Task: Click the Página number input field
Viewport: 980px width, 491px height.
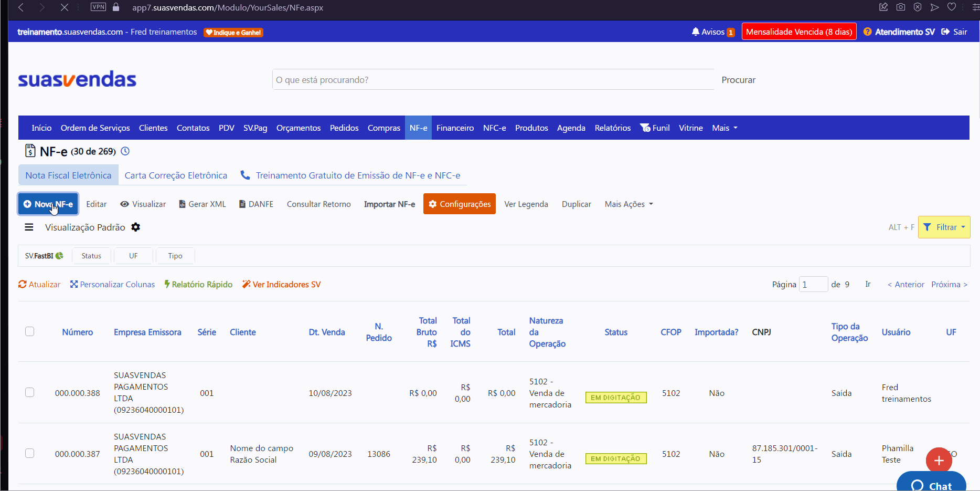Action: (813, 284)
